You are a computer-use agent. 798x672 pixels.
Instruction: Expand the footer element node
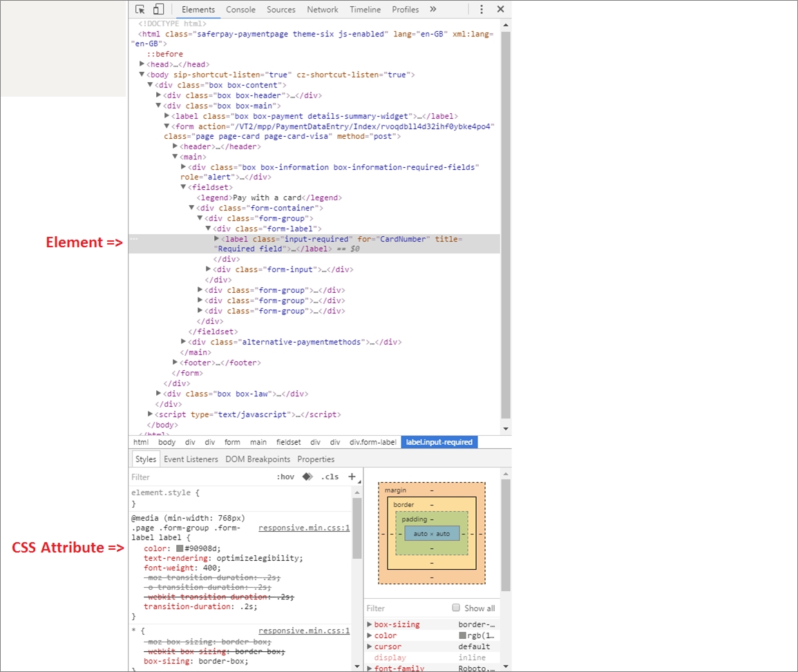tap(175, 363)
